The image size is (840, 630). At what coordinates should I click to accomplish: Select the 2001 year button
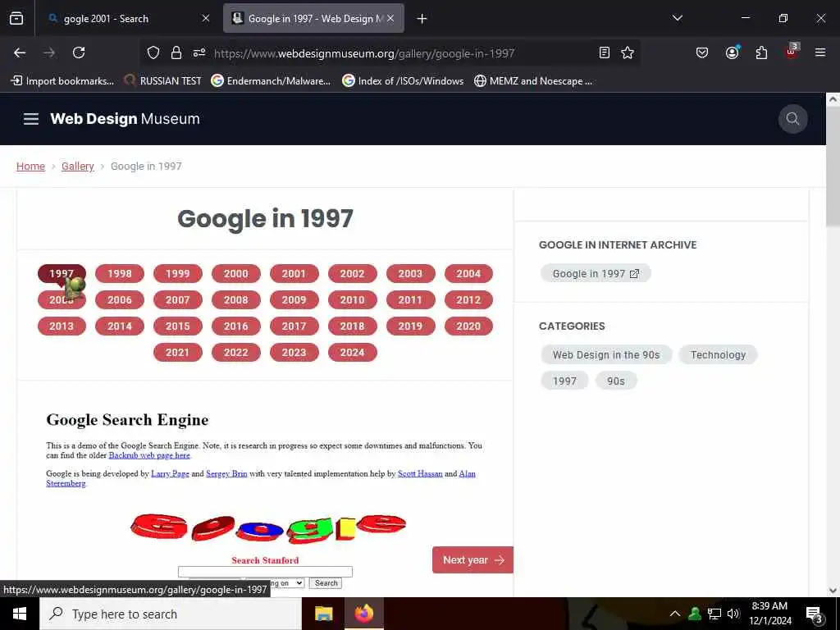[294, 274]
